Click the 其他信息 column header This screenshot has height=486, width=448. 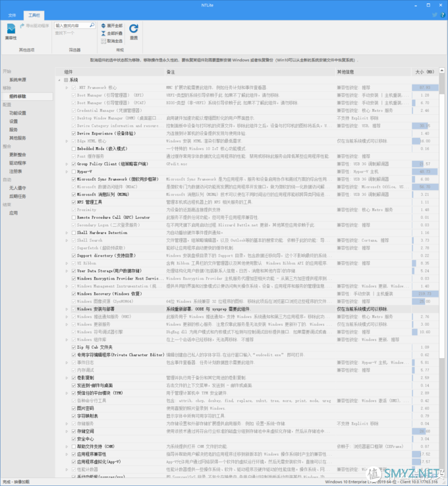coord(373,72)
